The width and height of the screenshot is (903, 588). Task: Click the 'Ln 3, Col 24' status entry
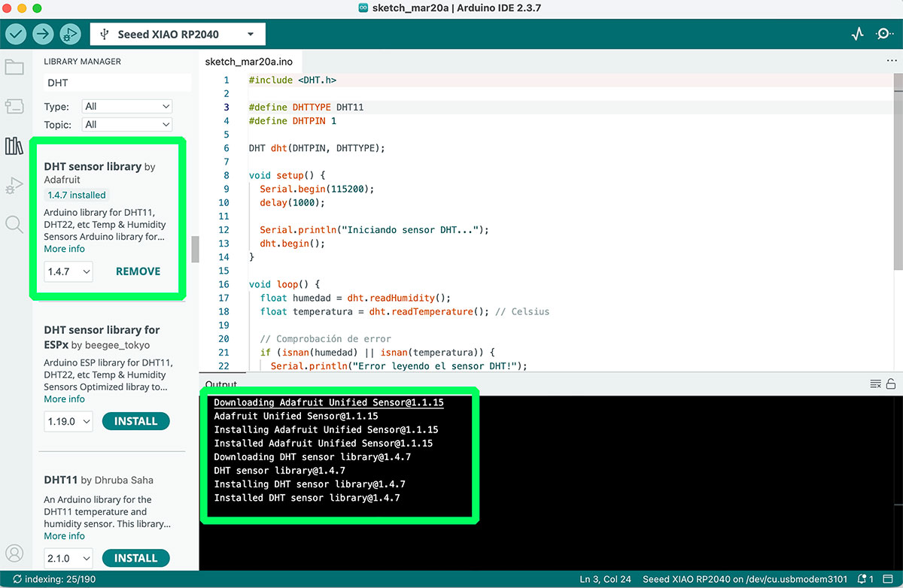605,580
